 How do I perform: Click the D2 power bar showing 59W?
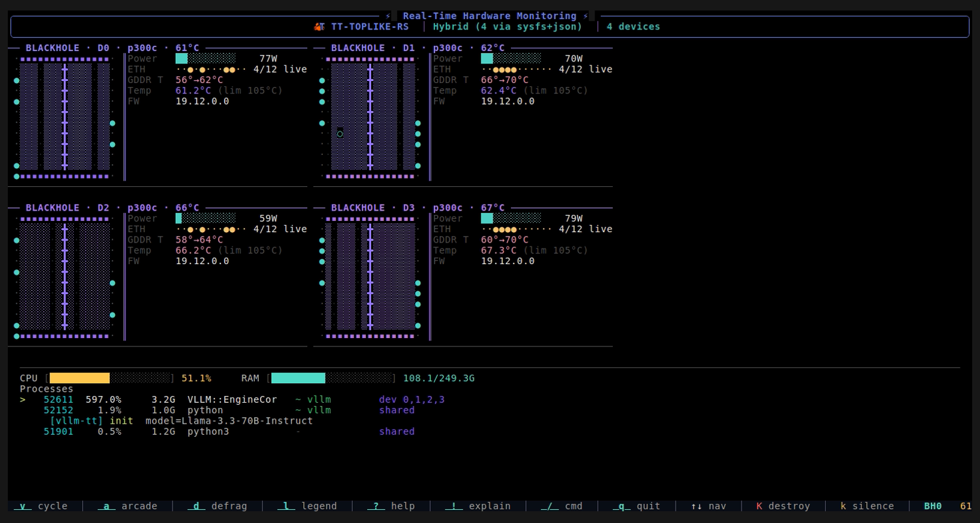(205, 218)
